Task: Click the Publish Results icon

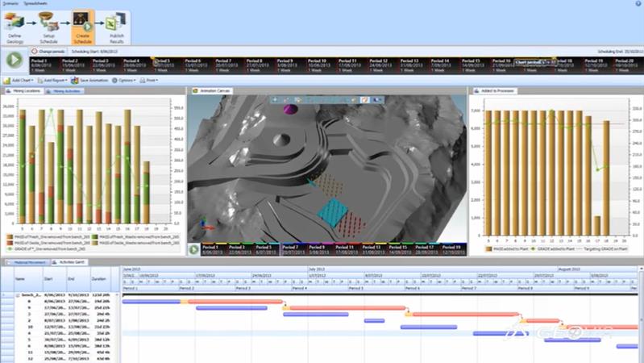Action: pos(116,27)
